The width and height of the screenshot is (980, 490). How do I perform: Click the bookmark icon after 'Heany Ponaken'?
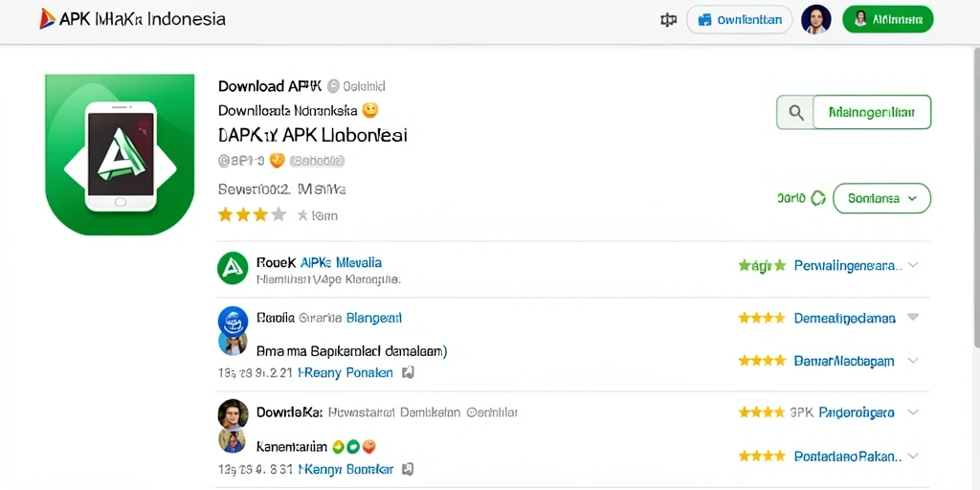tap(408, 373)
